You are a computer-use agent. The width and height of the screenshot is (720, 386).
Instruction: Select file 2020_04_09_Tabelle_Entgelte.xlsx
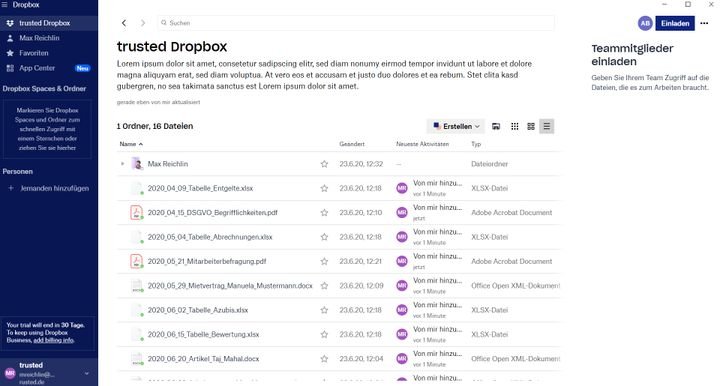click(200, 188)
